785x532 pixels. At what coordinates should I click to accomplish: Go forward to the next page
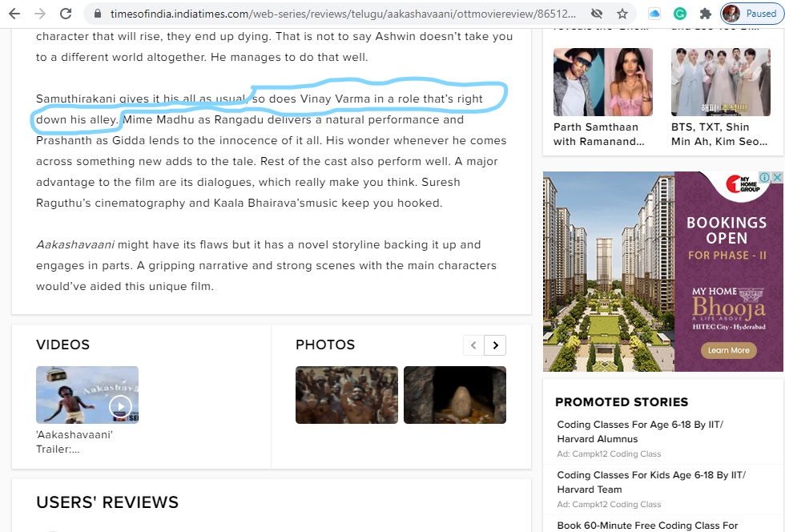(x=40, y=14)
